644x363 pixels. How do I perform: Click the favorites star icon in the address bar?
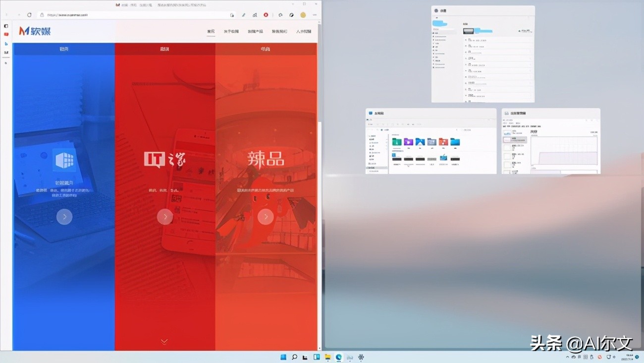click(x=232, y=15)
